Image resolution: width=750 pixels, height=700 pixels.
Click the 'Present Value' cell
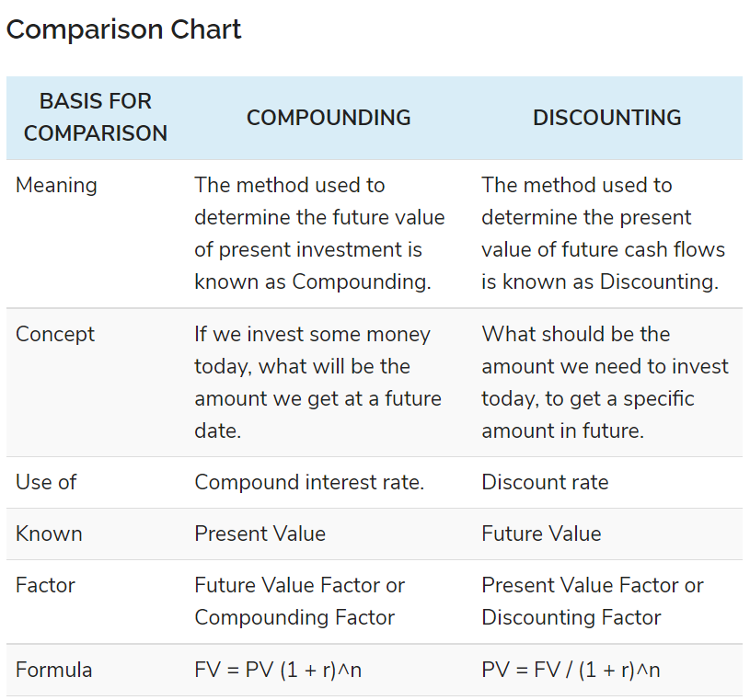pos(260,534)
